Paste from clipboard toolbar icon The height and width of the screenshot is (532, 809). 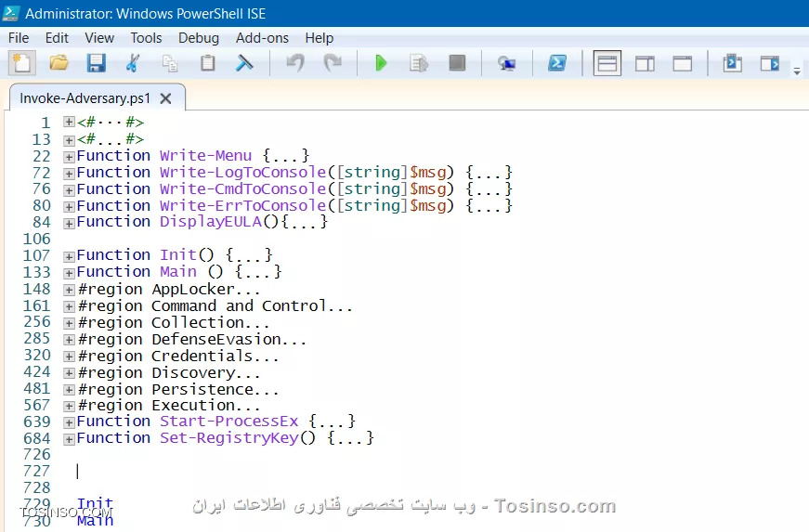207,63
